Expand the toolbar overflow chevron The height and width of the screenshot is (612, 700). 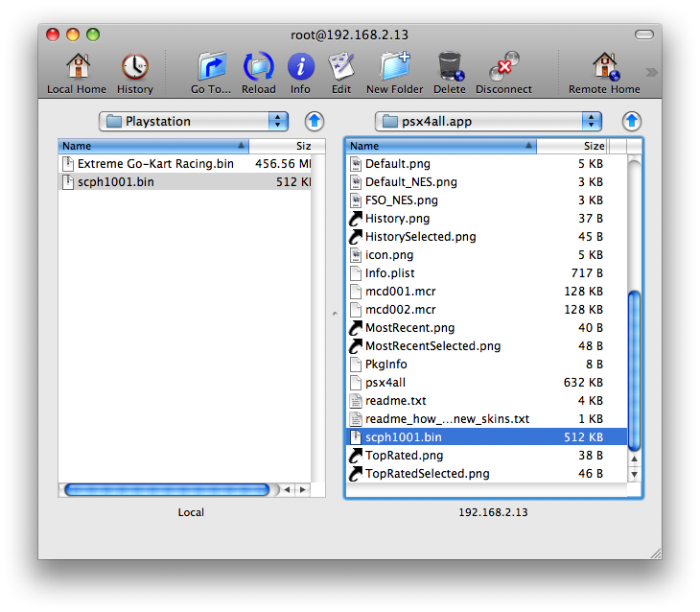point(651,72)
